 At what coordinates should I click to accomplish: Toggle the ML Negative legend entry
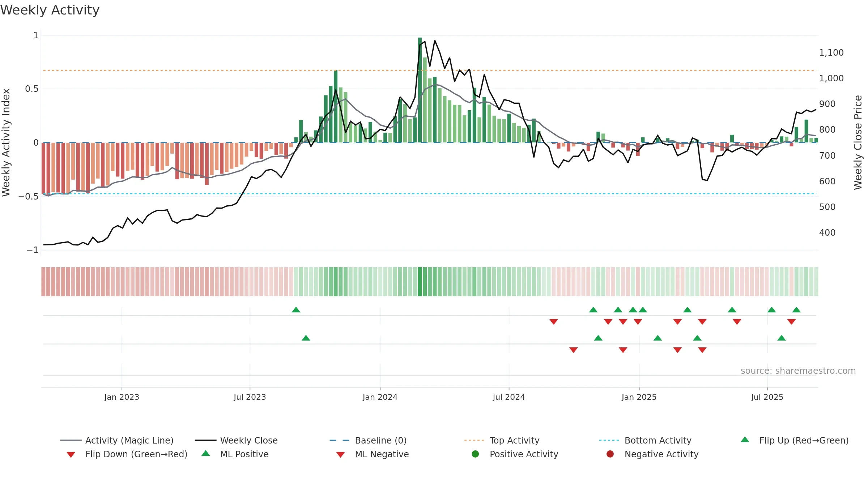373,454
